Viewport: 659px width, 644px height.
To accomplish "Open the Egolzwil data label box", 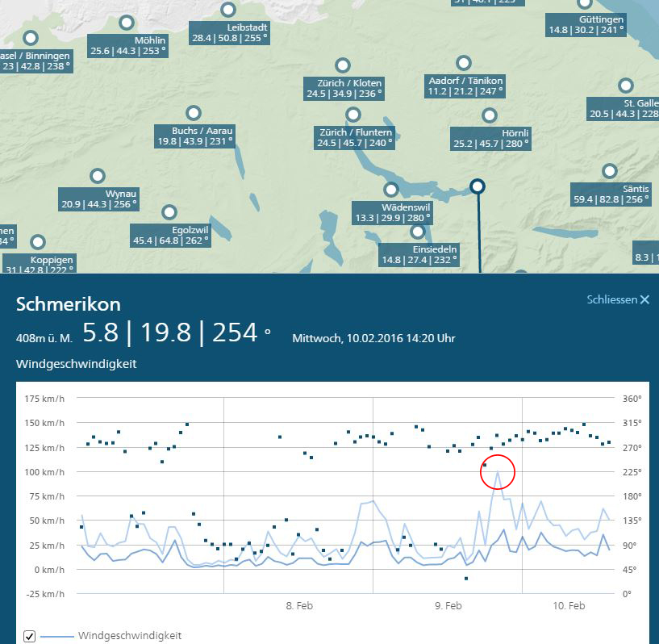I will coord(171,236).
